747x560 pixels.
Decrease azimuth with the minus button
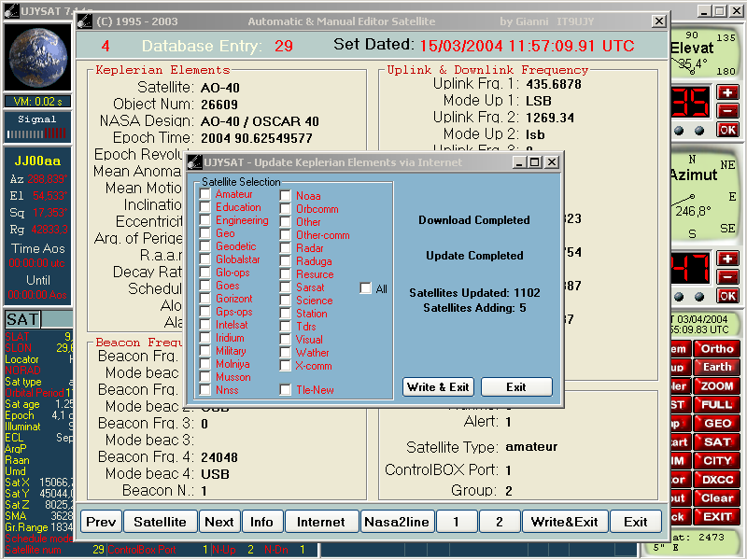click(x=727, y=277)
